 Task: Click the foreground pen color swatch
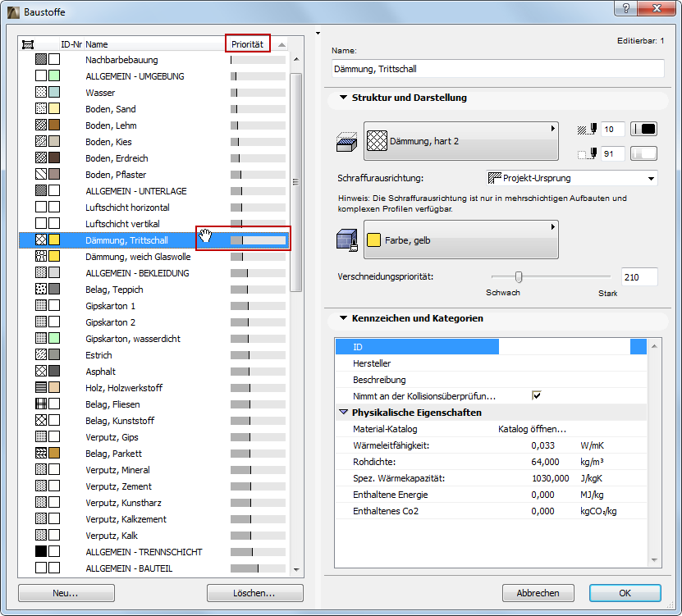(x=643, y=129)
